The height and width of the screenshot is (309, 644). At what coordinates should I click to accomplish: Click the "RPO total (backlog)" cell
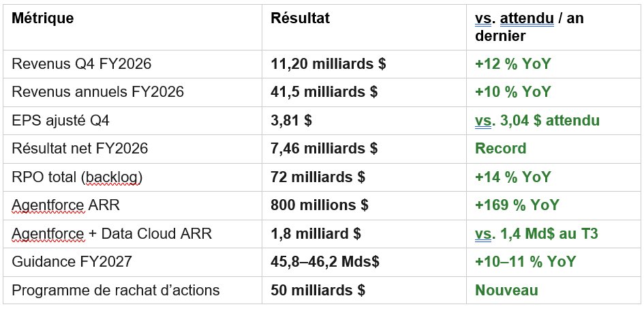(x=78, y=177)
